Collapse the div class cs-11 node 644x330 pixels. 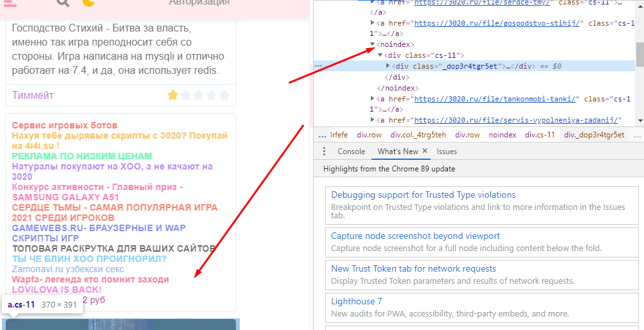[x=380, y=56]
